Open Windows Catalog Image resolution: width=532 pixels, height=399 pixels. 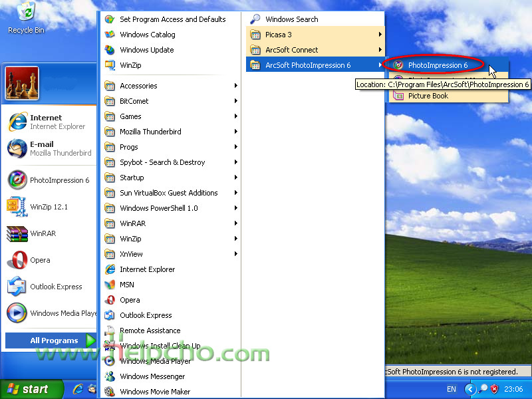(x=171, y=35)
